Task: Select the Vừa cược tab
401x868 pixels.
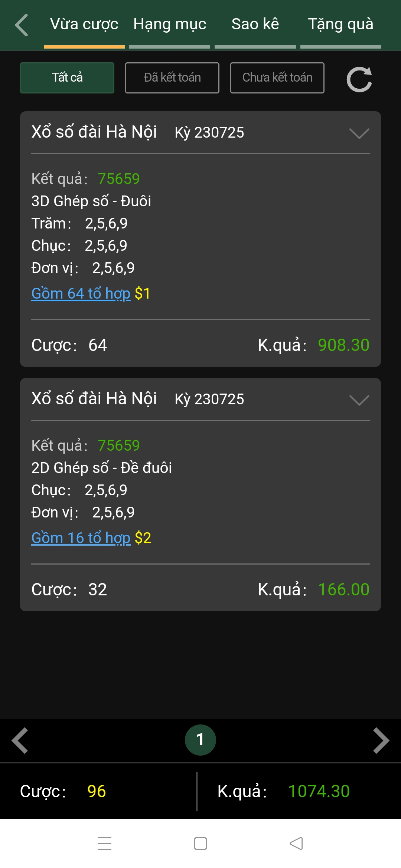Action: click(84, 24)
